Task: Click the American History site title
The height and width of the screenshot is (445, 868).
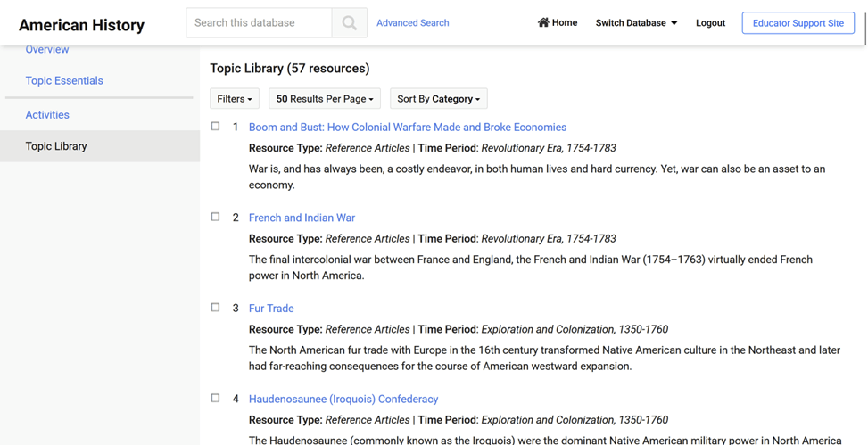Action: [x=81, y=25]
